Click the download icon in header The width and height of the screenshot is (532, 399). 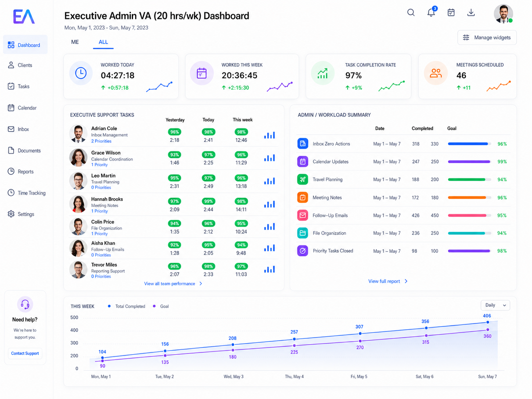pos(471,12)
